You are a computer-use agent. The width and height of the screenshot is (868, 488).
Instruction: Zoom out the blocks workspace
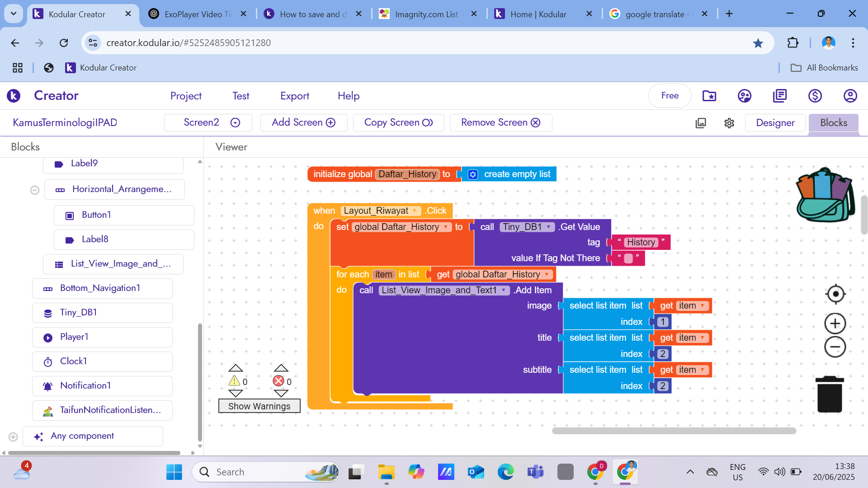pyautogui.click(x=835, y=347)
